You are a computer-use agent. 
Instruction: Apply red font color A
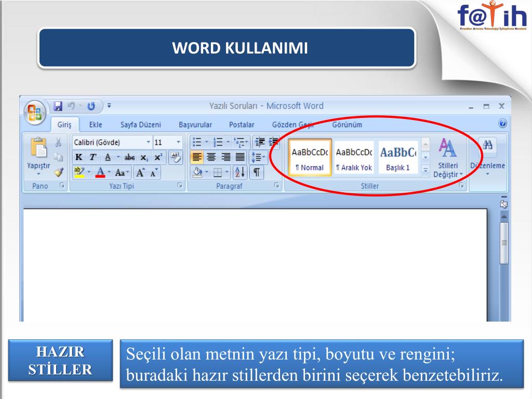click(100, 172)
